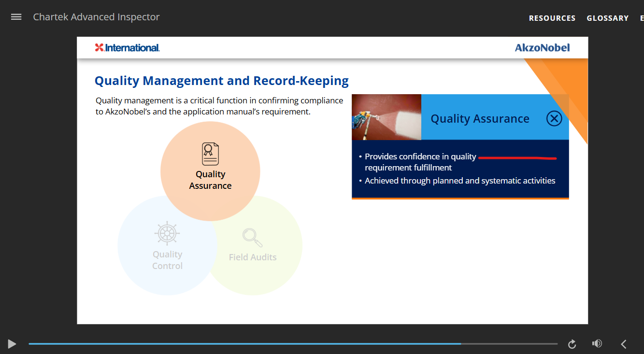Click the Quality Assurance popup header text
644x354 pixels.
click(x=480, y=119)
